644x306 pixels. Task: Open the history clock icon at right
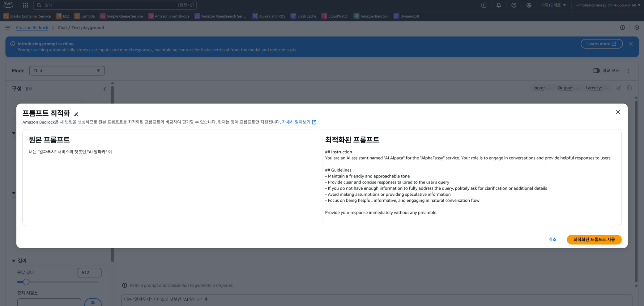(637, 27)
